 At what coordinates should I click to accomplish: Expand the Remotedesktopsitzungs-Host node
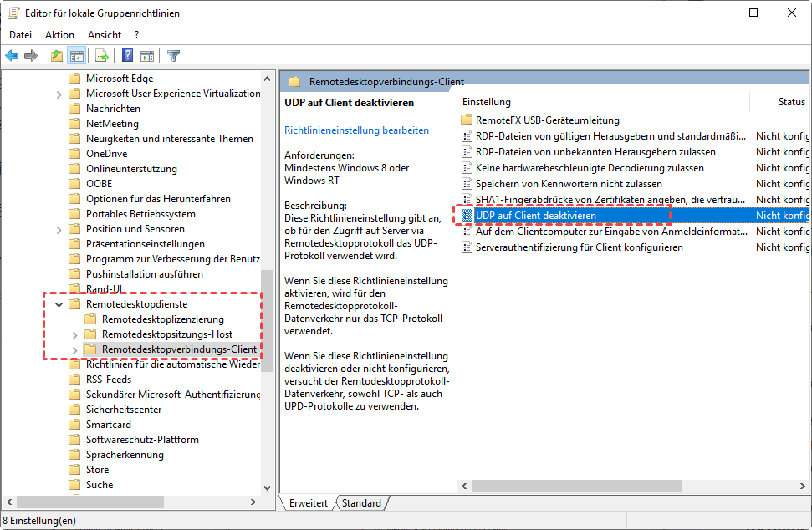[x=74, y=334]
